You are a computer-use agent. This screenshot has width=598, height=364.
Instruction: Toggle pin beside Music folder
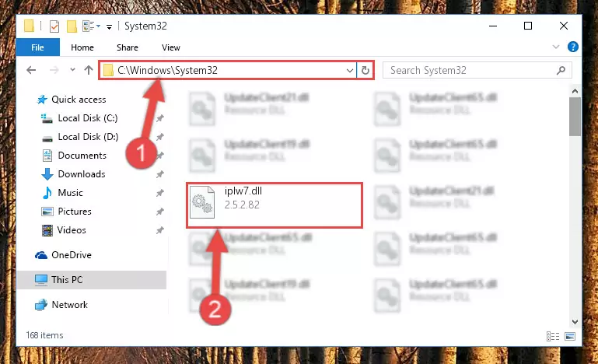159,193
